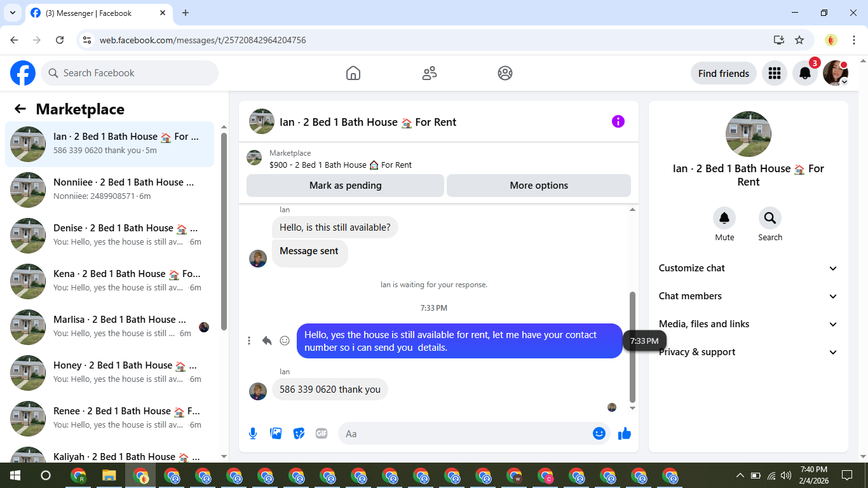Click the Search Facebook field
Screen dimensions: 868x488
click(x=130, y=73)
